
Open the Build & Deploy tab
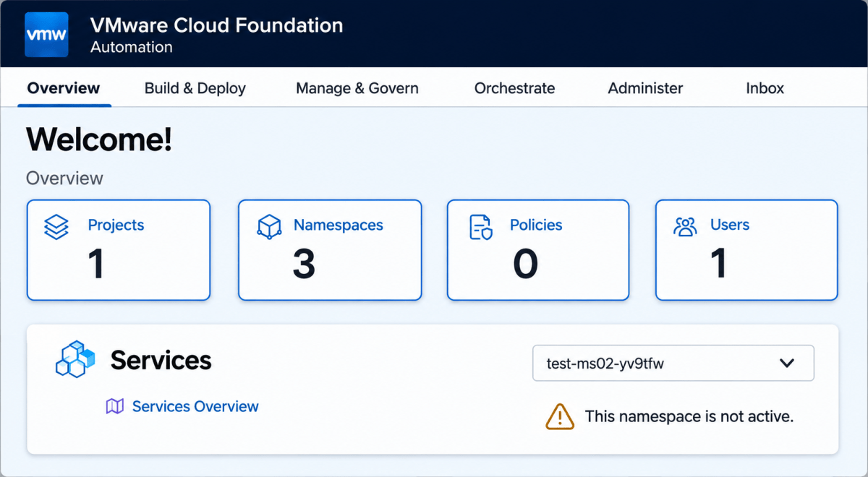[x=195, y=88]
